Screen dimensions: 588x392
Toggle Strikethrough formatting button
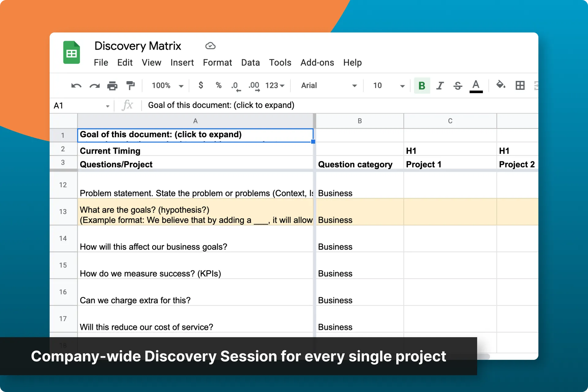(458, 85)
